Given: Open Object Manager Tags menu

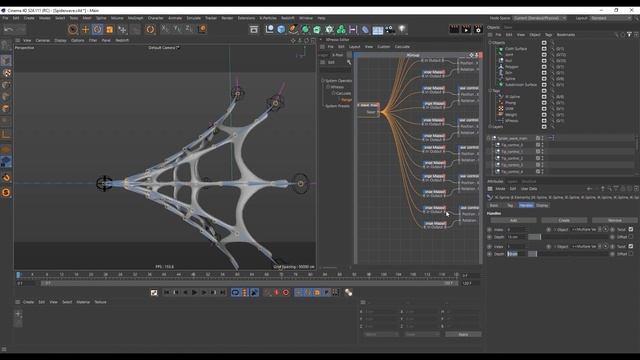Looking at the screenshot, I should click(549, 35).
